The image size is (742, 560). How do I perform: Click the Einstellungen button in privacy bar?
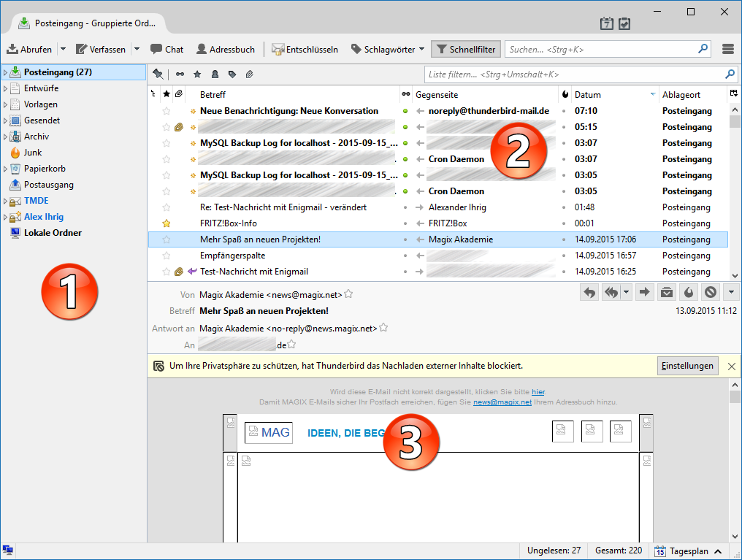pyautogui.click(x=687, y=366)
